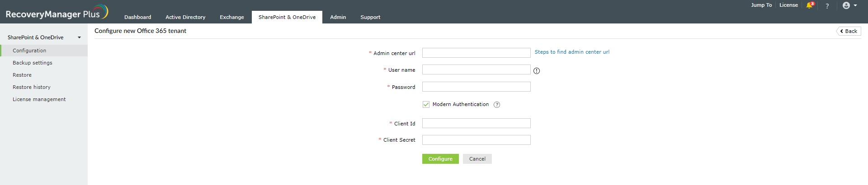Open the Exchange tab
Screen dimensions: 868x185
[232, 17]
